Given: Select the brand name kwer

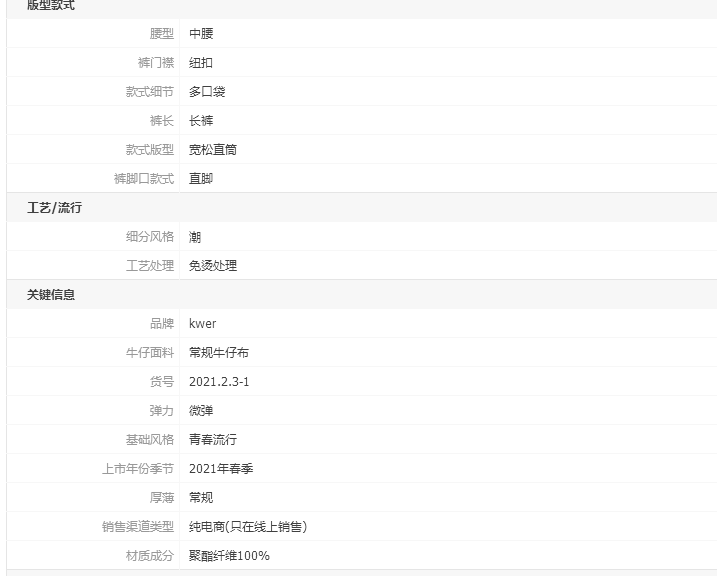Looking at the screenshot, I should tap(202, 324).
